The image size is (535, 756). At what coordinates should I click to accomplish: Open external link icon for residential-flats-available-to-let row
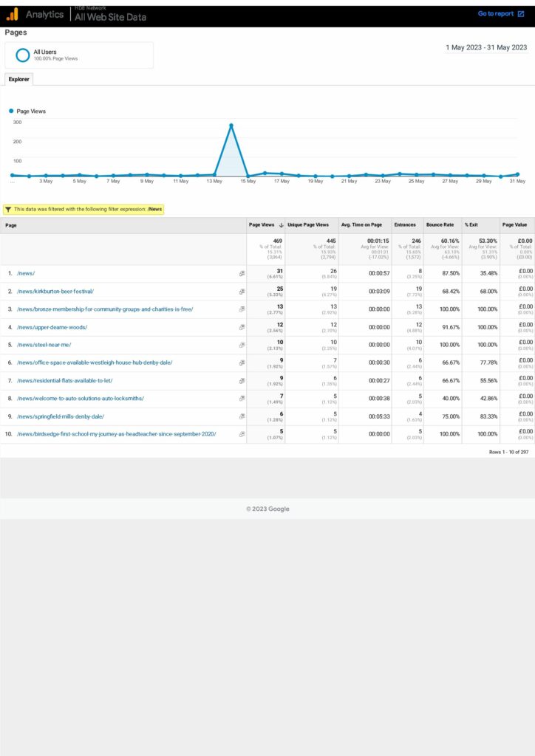pyautogui.click(x=242, y=381)
